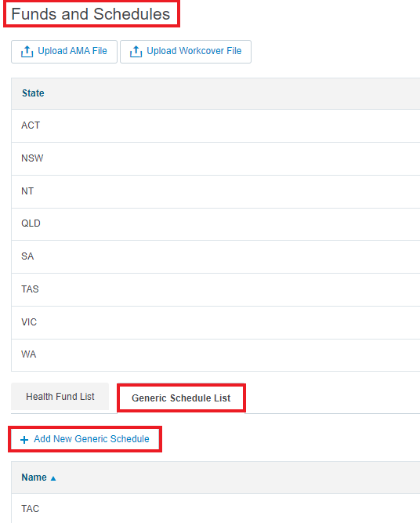Sort by the Name column header
This screenshot has height=523, width=420.
34,478
